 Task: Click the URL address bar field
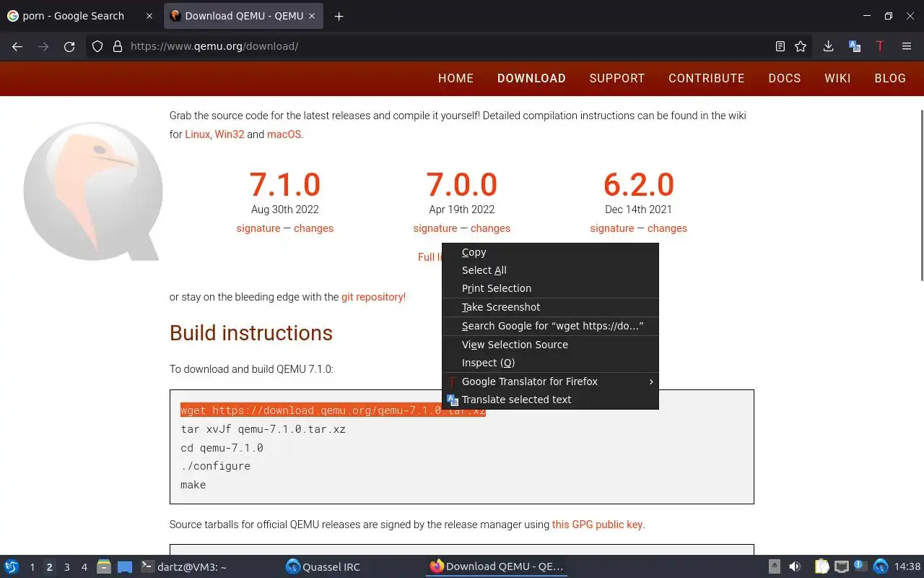(x=448, y=46)
